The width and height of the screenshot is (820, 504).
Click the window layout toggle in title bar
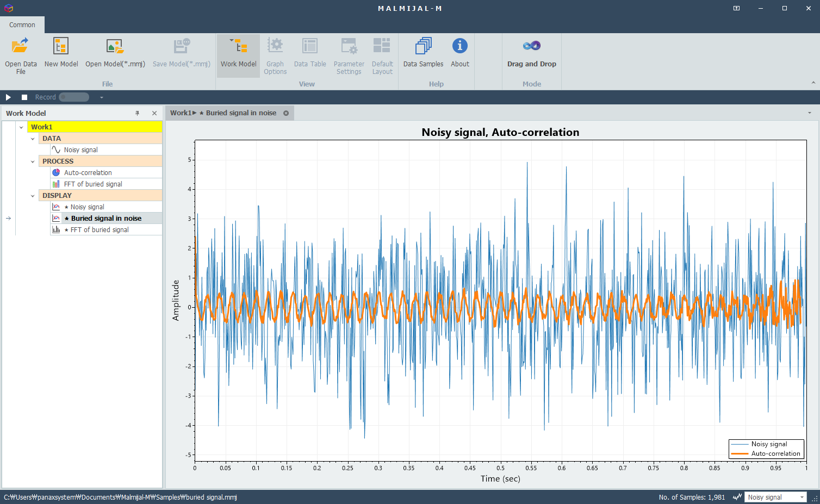pos(736,8)
